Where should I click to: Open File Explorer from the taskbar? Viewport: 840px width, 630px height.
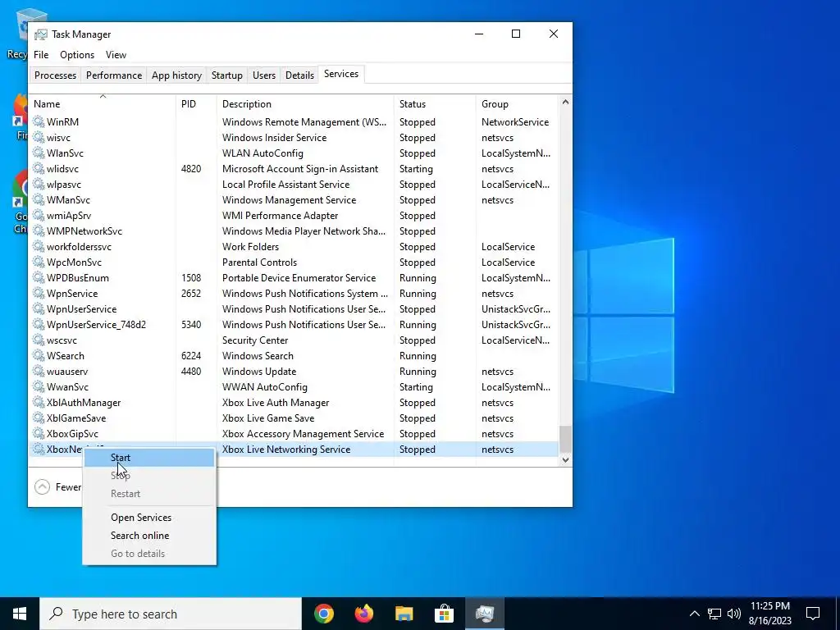click(x=404, y=614)
